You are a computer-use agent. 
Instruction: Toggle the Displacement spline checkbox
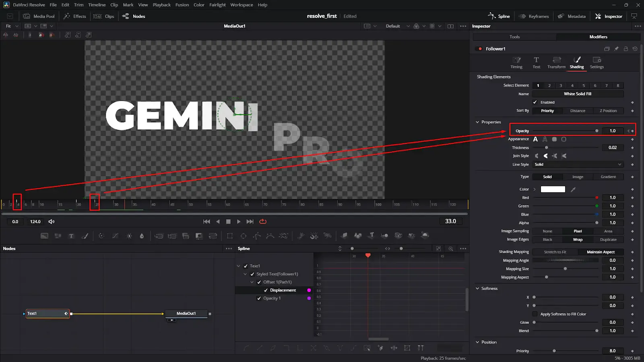pos(266,290)
